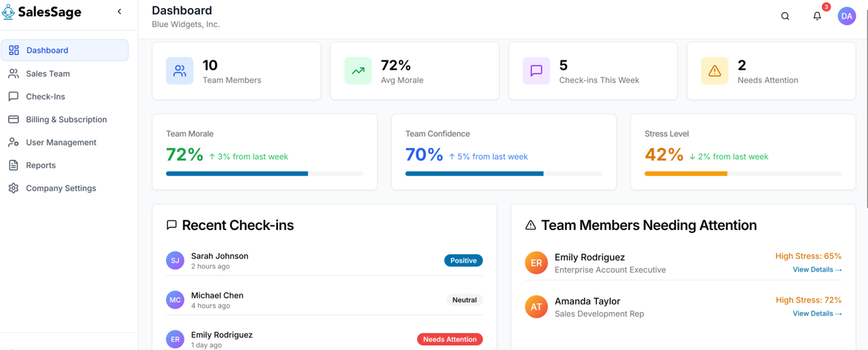Screen dimensions: 868x350
Task: Click the DA user avatar
Action: click(847, 16)
